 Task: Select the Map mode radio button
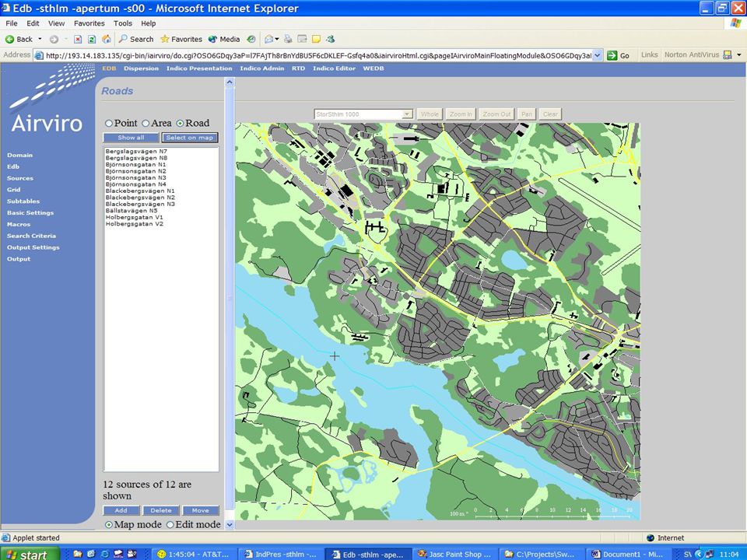[x=109, y=525]
